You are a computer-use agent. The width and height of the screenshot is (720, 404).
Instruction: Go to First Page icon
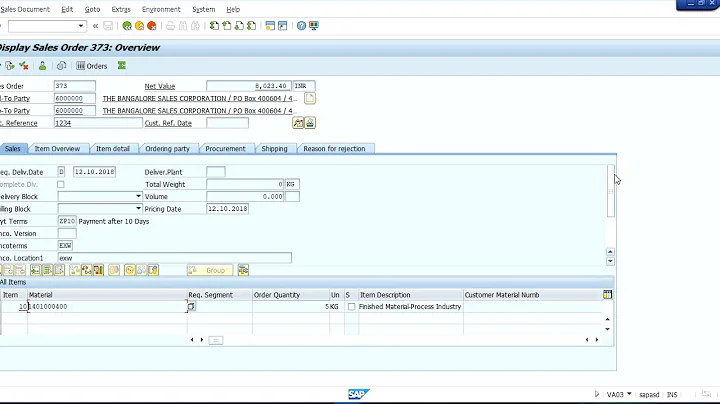pos(214,26)
